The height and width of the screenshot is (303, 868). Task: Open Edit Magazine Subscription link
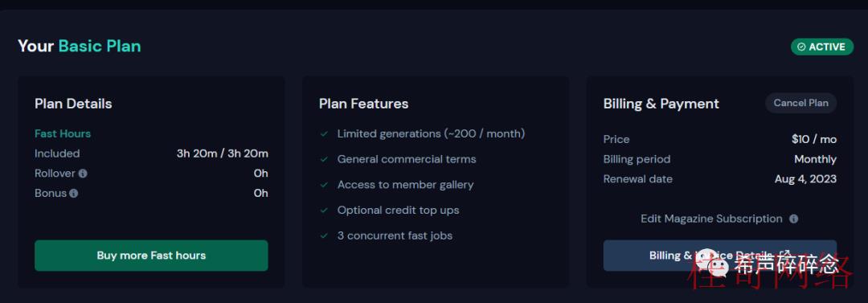[711, 219]
